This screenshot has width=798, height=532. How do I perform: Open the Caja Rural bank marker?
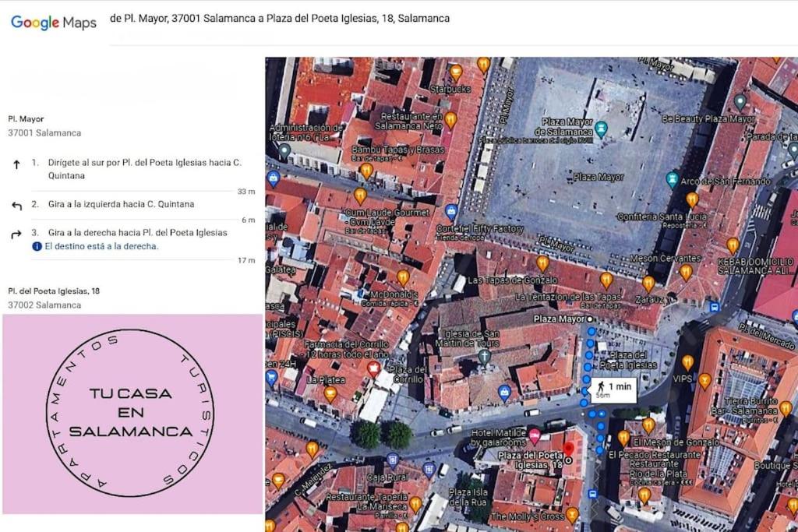pos(392,461)
